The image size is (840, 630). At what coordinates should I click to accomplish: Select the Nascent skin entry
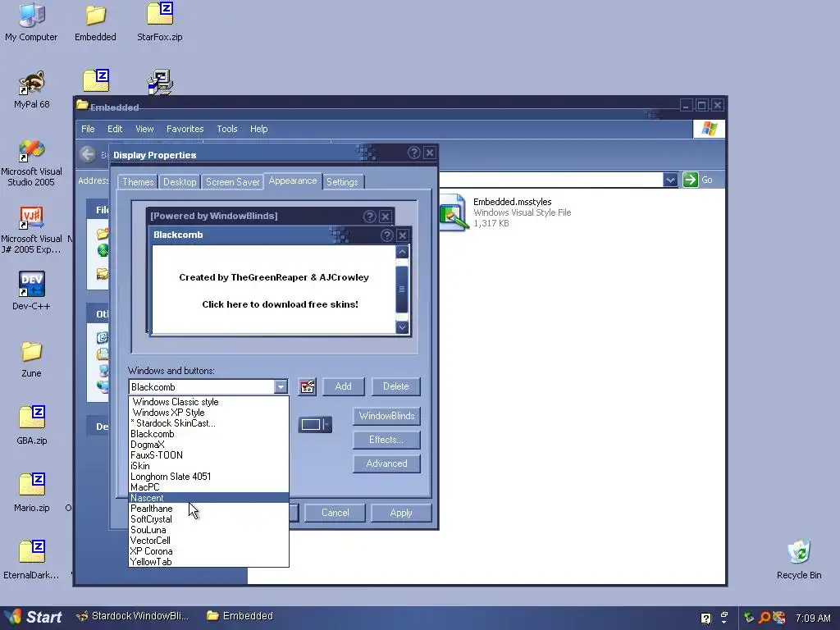coord(209,498)
